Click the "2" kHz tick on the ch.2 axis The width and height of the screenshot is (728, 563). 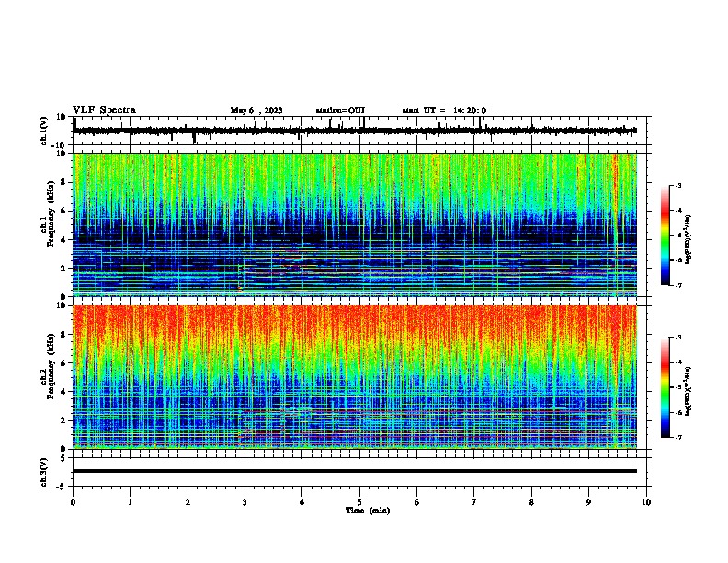pyautogui.click(x=64, y=420)
